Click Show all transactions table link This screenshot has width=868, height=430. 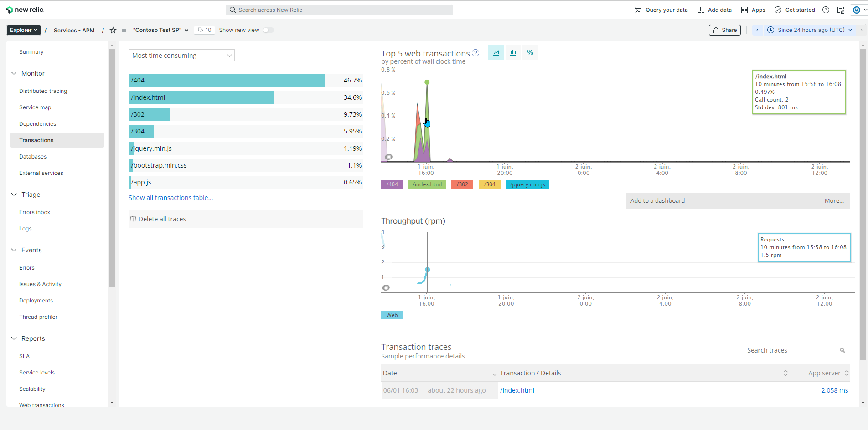pos(170,198)
